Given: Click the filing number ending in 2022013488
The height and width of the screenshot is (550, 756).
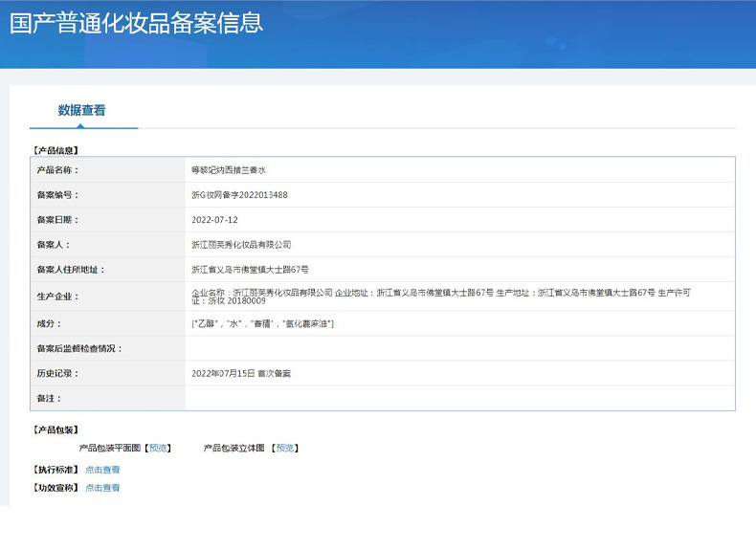Looking at the screenshot, I should click(239, 195).
